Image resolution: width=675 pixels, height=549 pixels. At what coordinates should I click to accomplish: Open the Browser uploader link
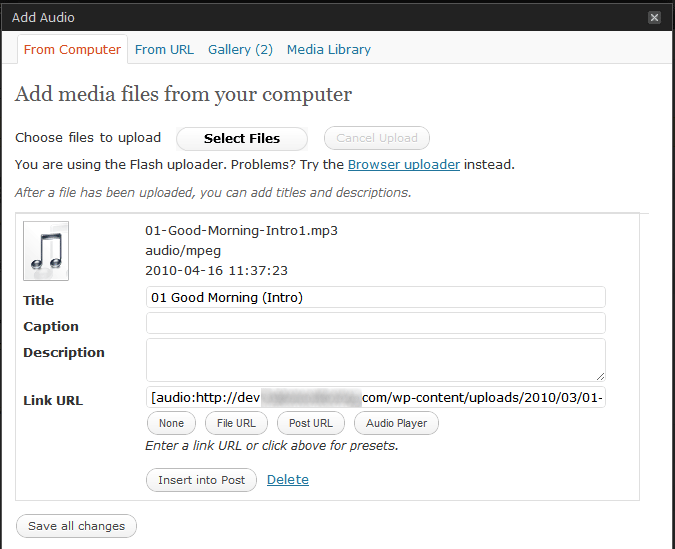404,164
